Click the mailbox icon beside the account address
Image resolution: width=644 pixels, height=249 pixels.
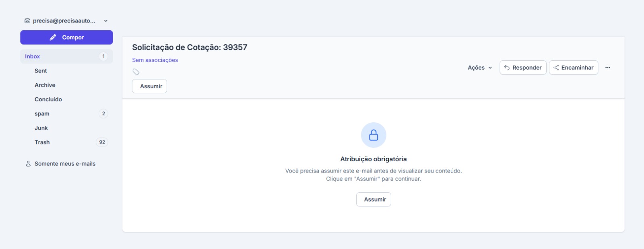pyautogui.click(x=27, y=21)
